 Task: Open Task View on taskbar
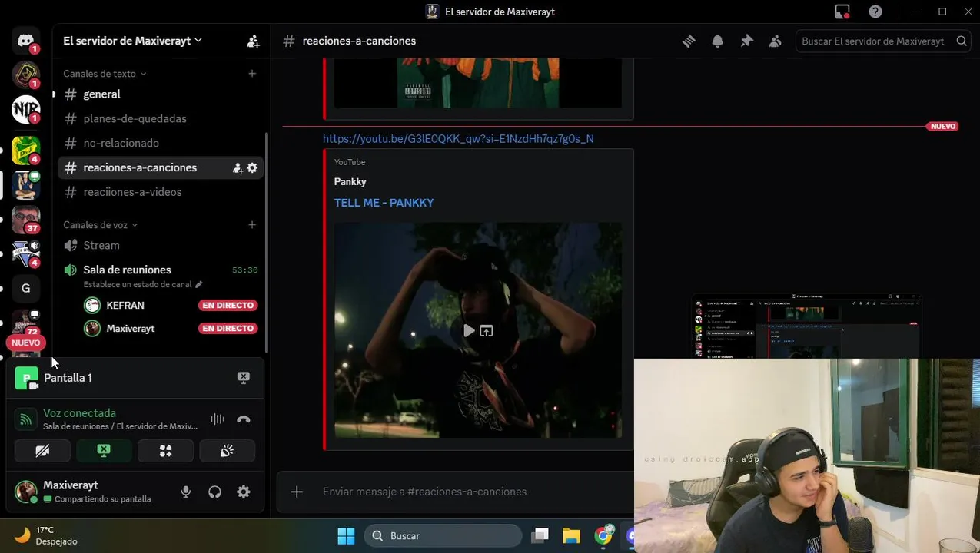pyautogui.click(x=540, y=536)
